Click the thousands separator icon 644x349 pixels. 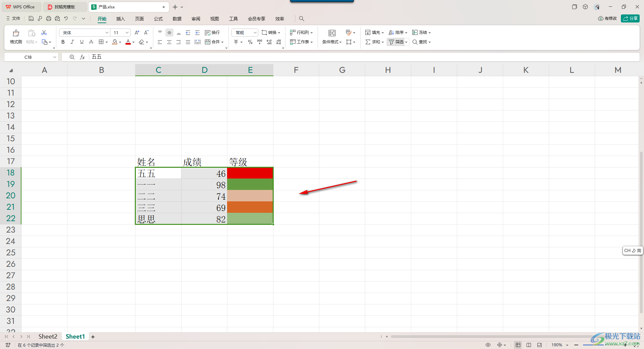coord(260,42)
